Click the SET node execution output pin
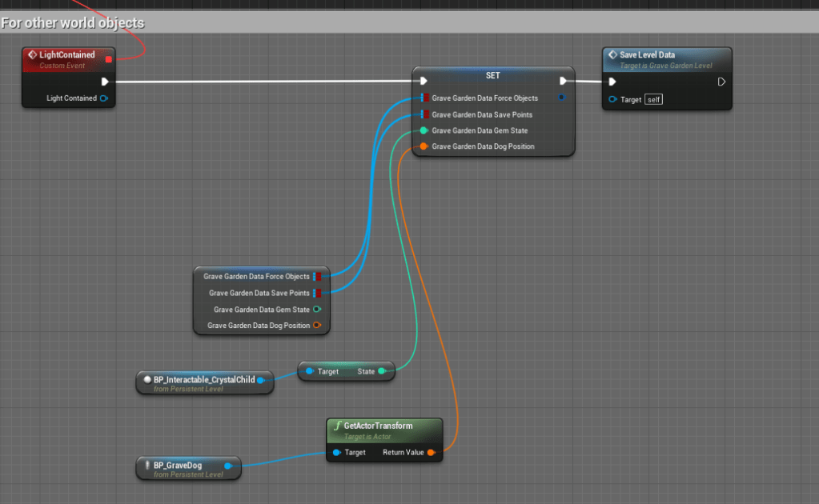 tap(564, 80)
